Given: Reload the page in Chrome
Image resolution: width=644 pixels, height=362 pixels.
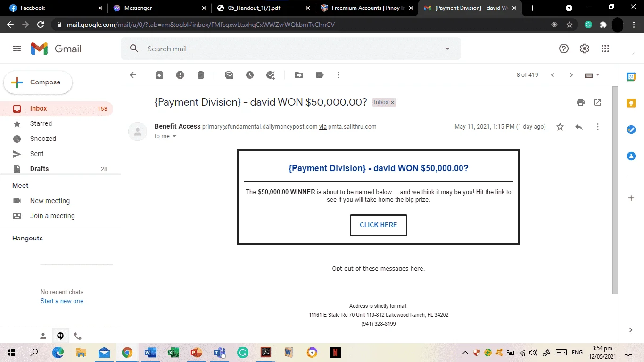Looking at the screenshot, I should tap(41, 25).
